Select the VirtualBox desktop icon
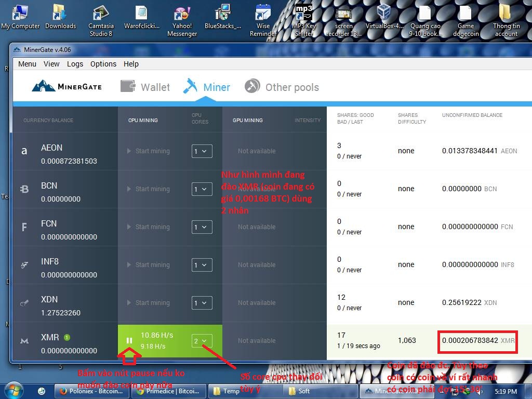The height and width of the screenshot is (399, 532). point(384,16)
